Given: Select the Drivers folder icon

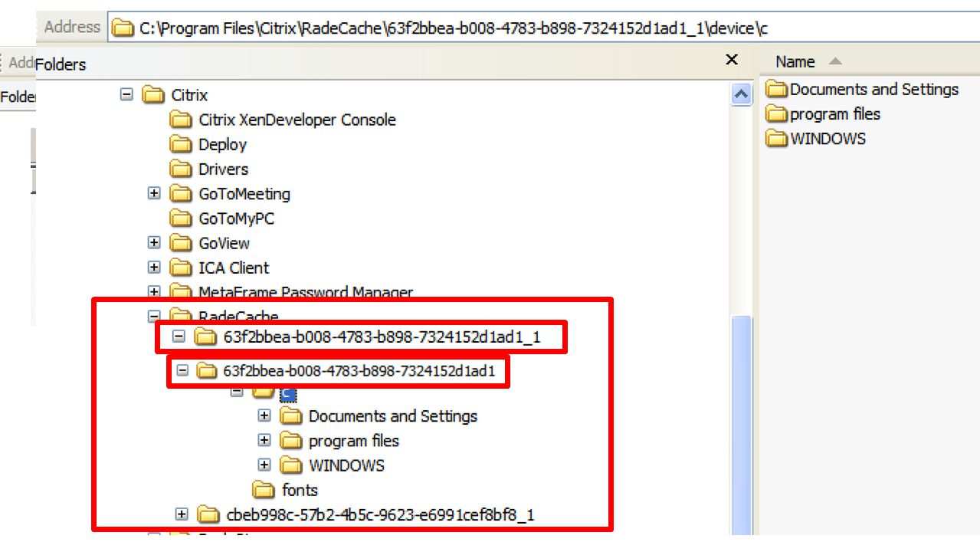Looking at the screenshot, I should pos(181,169).
